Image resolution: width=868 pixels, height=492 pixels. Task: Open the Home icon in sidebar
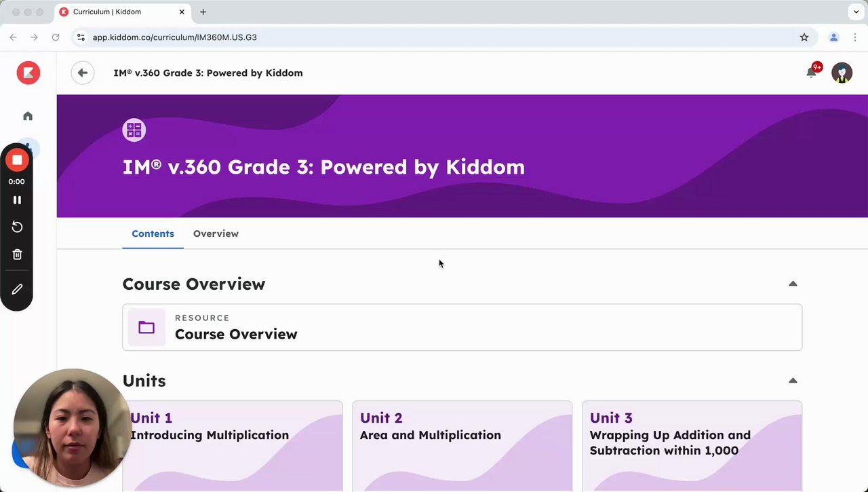tap(28, 116)
